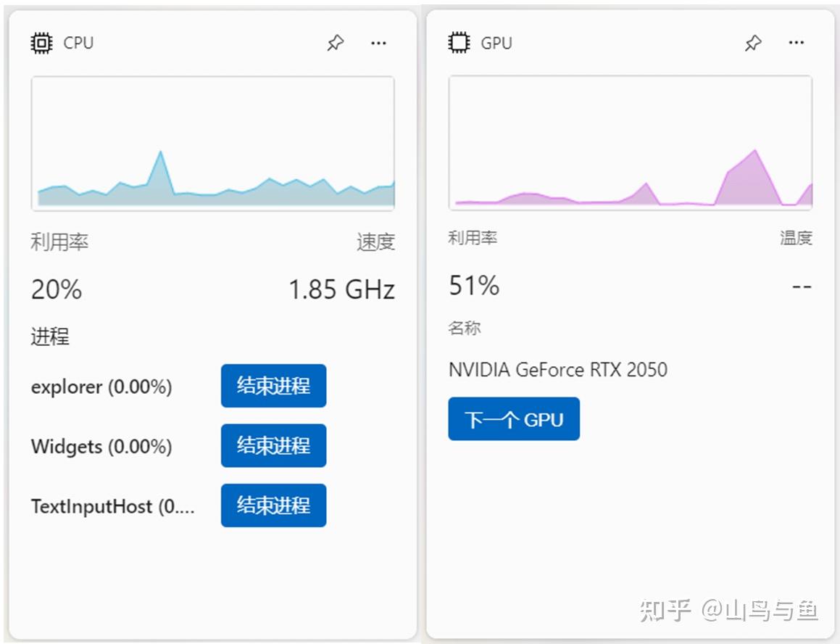
Task: Select the GPU widget title
Action: (x=496, y=43)
